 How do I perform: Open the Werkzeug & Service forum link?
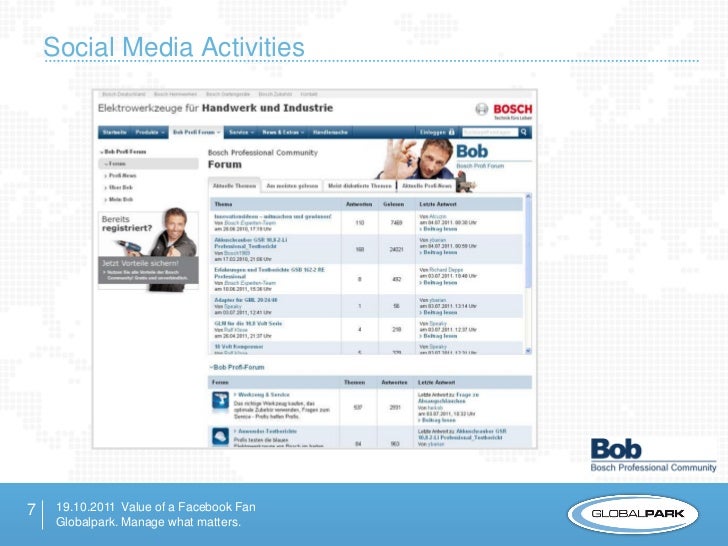[x=262, y=395]
